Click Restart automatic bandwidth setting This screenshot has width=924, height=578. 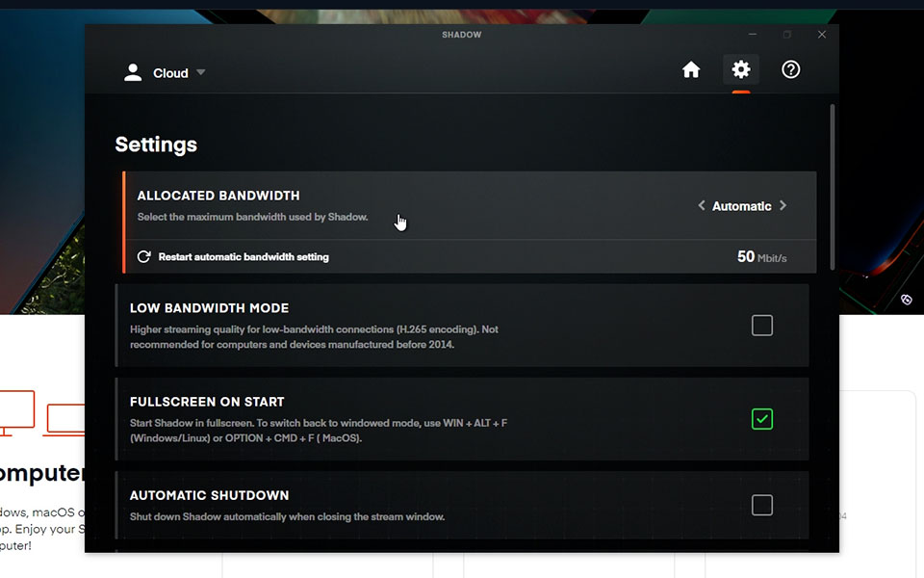244,256
